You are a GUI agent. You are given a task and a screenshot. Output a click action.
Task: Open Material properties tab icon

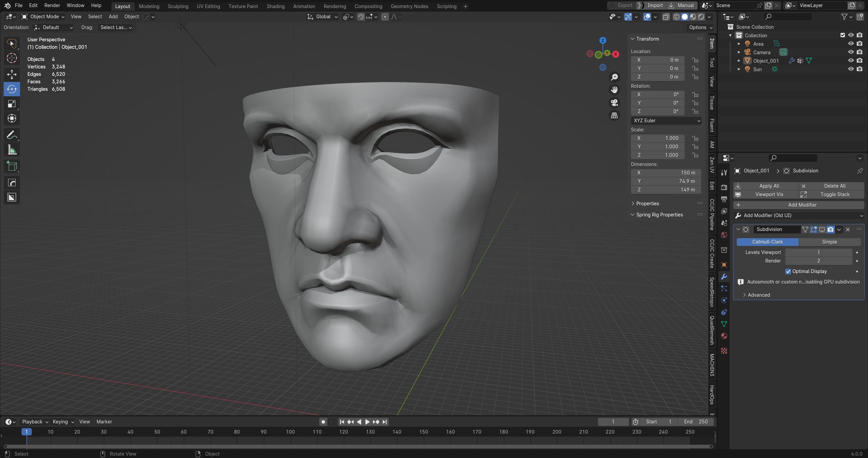pyautogui.click(x=724, y=336)
